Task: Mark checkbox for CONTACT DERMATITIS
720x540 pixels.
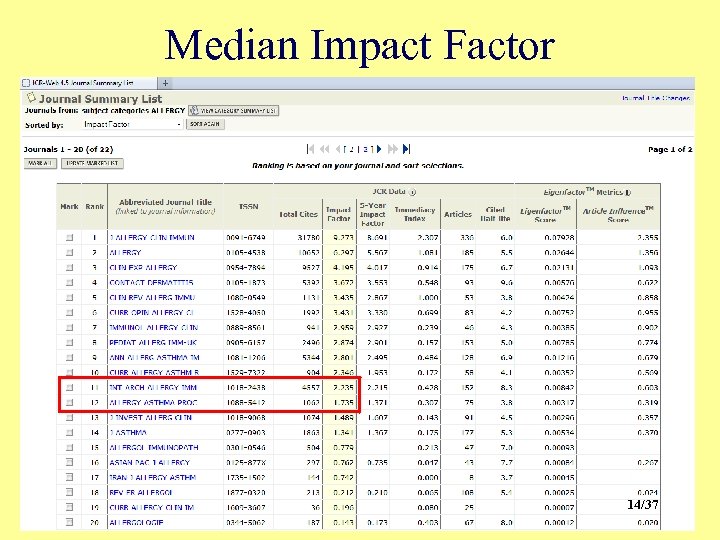Action: click(69, 282)
